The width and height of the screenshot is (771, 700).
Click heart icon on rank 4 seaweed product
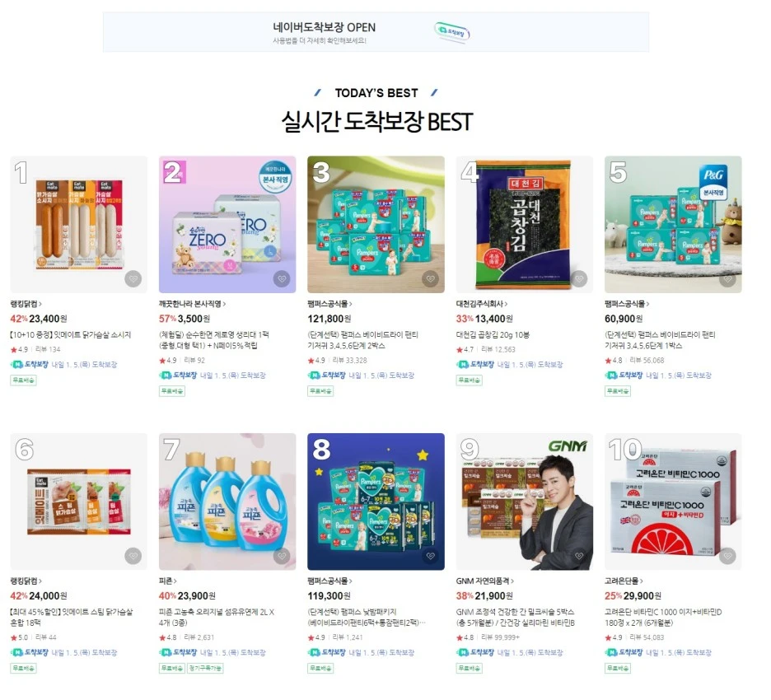point(579,278)
